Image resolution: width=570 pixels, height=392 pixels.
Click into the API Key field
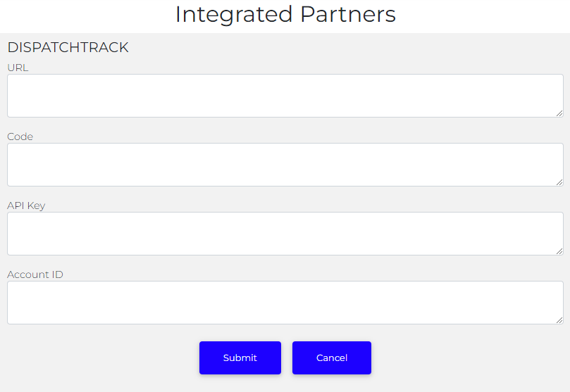285,233
